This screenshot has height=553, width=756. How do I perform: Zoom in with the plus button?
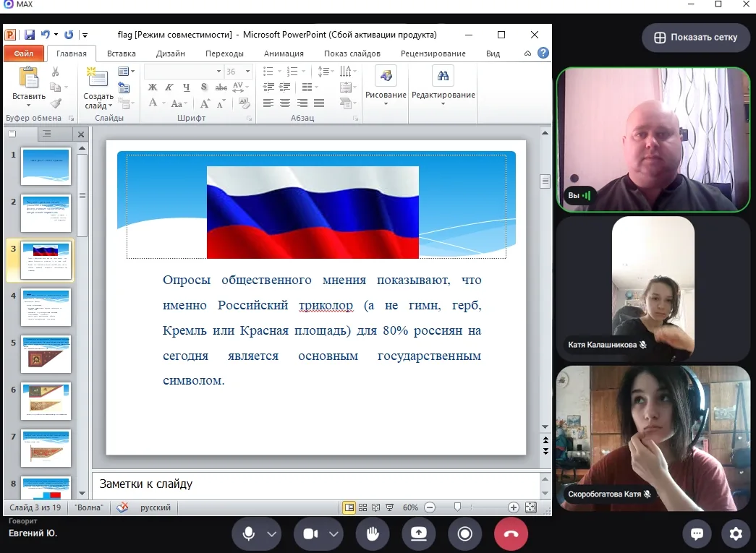(514, 507)
